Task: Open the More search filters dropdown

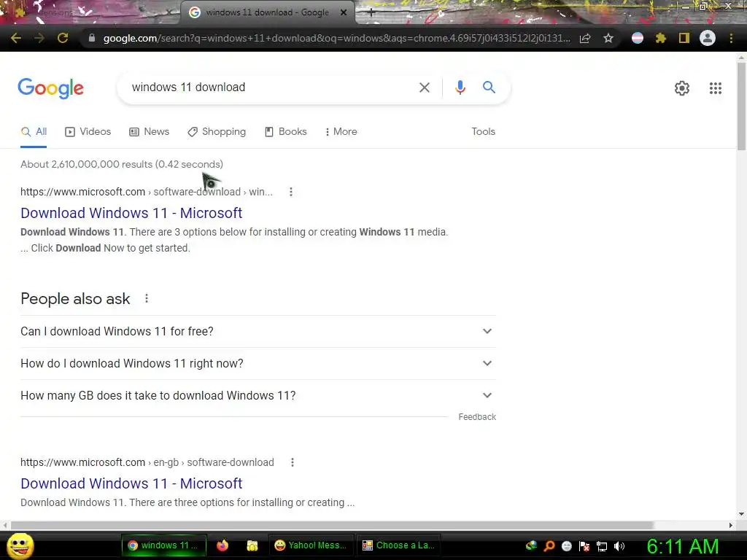Action: [x=341, y=132]
